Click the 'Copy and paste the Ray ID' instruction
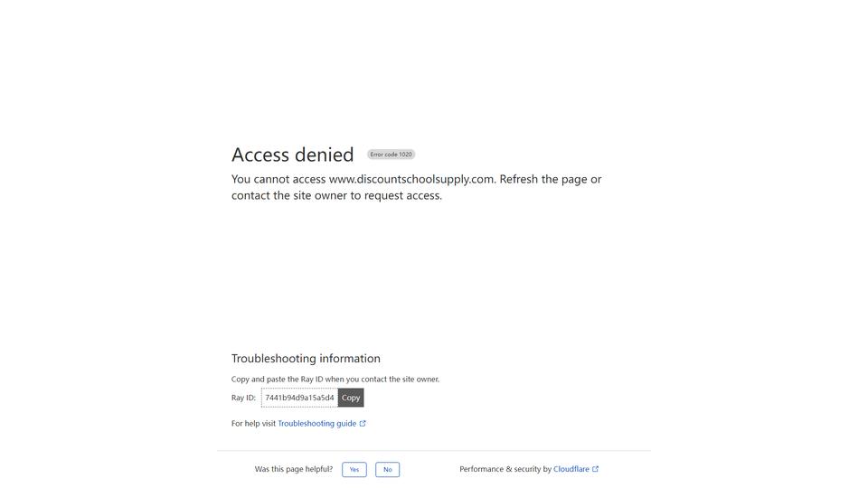 335,380
